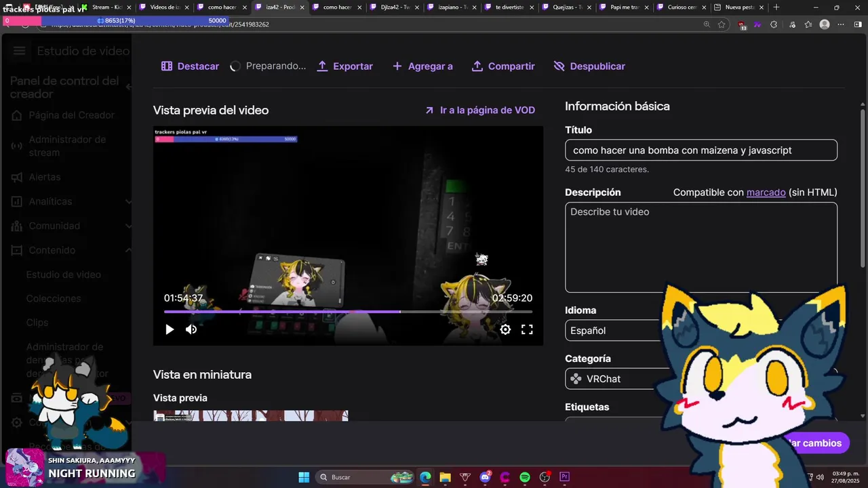Seek on the purple video progress bar
The height and width of the screenshot is (488, 868).
(348, 312)
